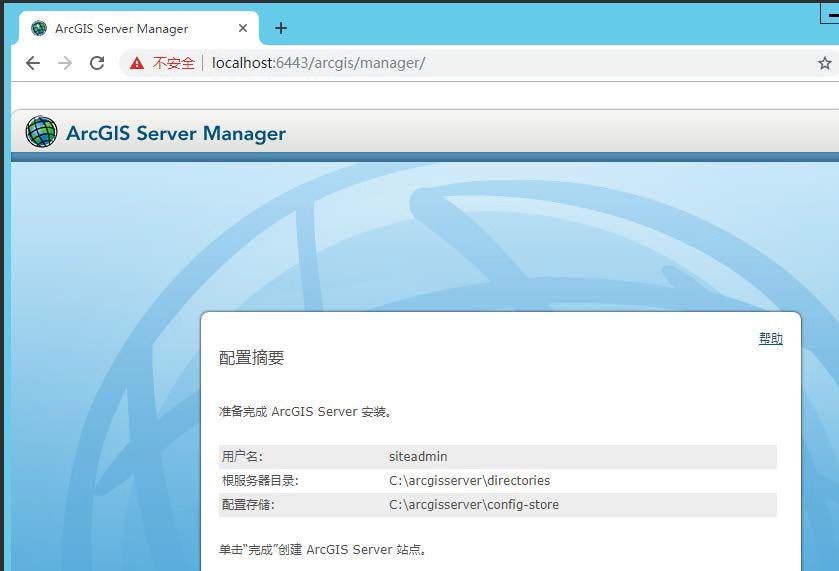Open a new browser tab

pos(281,28)
